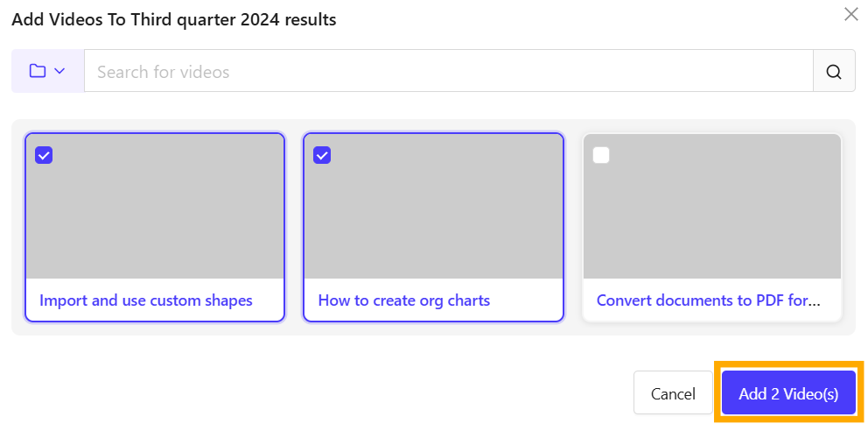Check the 'Convert documents to PDF' checkbox
868x424 pixels.
(601, 155)
